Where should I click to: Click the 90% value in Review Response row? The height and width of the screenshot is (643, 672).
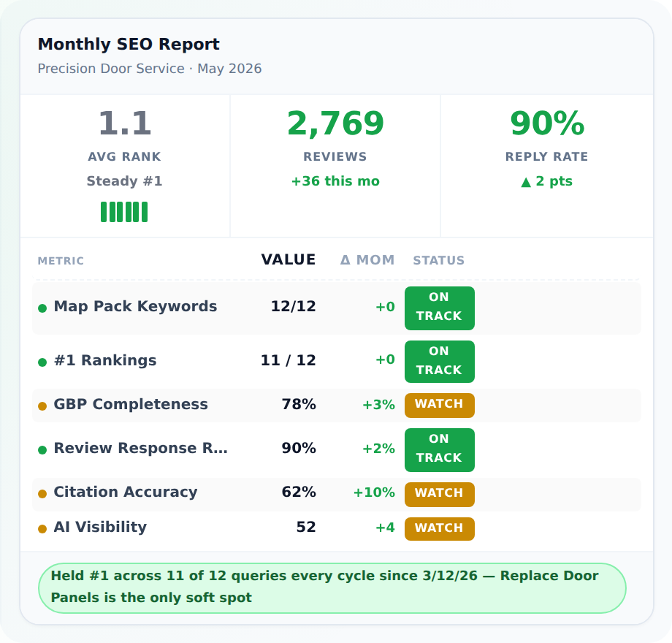tap(299, 447)
